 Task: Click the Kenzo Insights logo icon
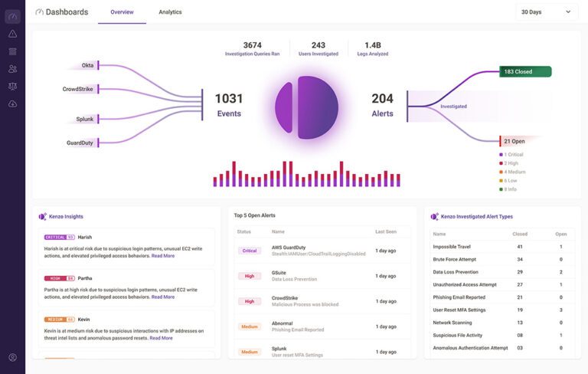tap(43, 217)
